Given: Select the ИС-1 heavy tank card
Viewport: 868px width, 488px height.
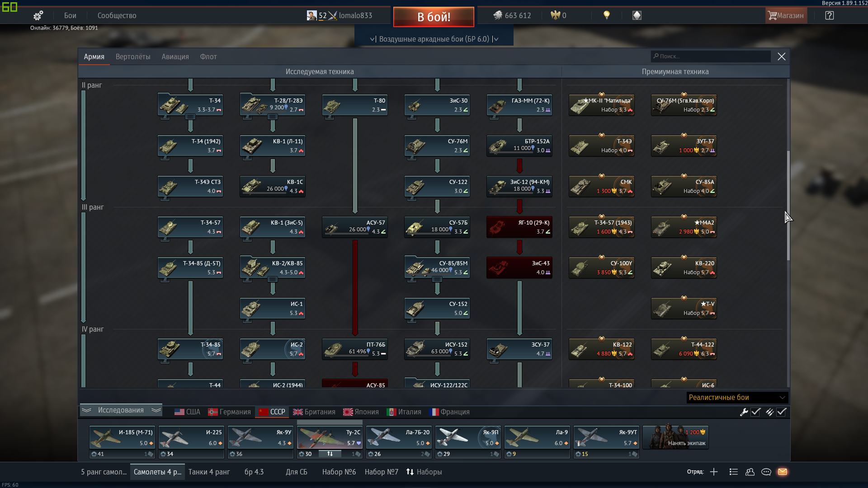Looking at the screenshot, I should 273,308.
